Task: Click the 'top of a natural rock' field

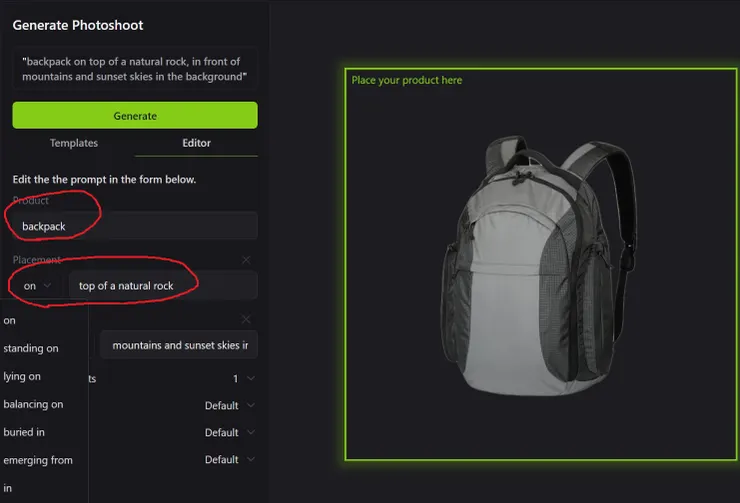Action: (x=163, y=286)
